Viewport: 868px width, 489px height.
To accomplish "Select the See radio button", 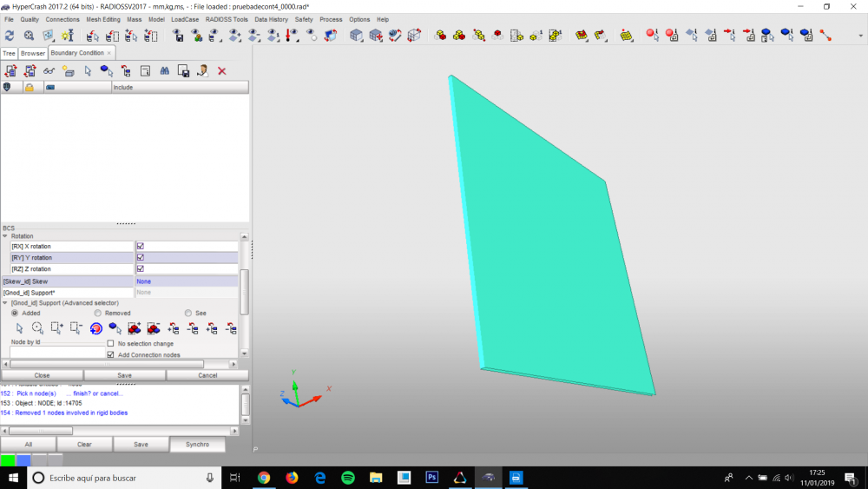I will 188,313.
